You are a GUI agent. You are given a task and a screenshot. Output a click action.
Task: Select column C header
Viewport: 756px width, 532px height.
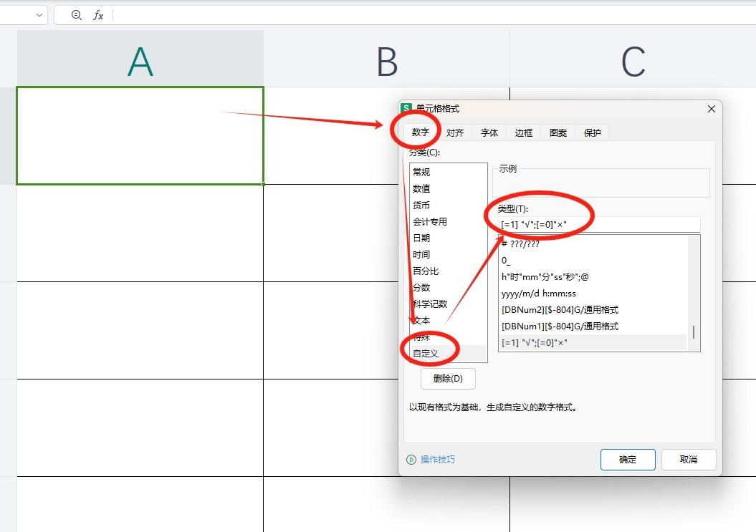pyautogui.click(x=633, y=58)
